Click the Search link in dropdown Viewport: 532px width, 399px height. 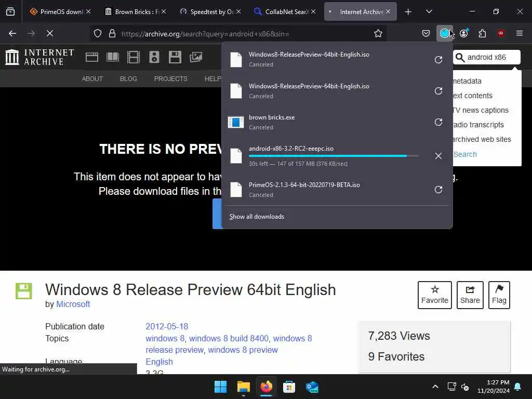pyautogui.click(x=465, y=154)
